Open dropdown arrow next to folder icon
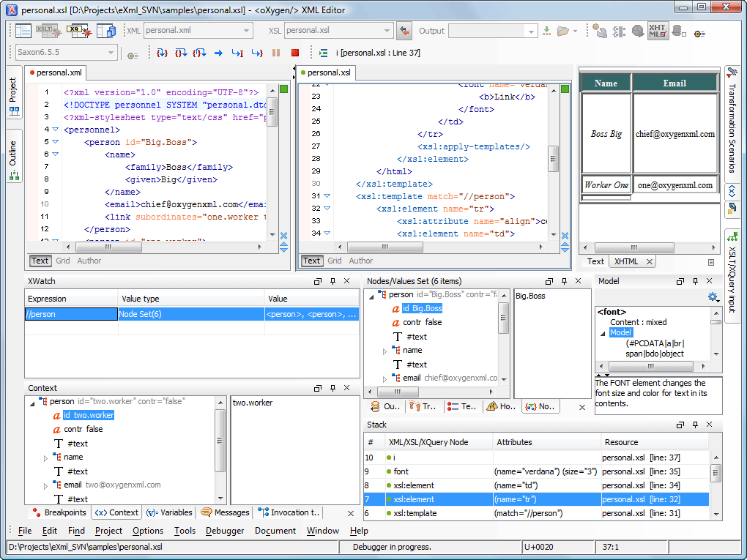Screen dimensions: 747x560 click(x=575, y=31)
